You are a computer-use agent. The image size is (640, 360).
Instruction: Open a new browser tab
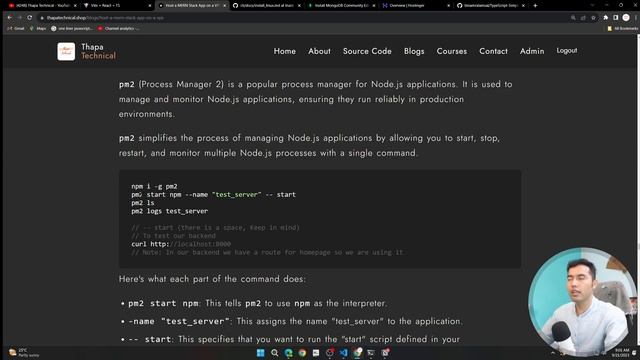(535, 6)
